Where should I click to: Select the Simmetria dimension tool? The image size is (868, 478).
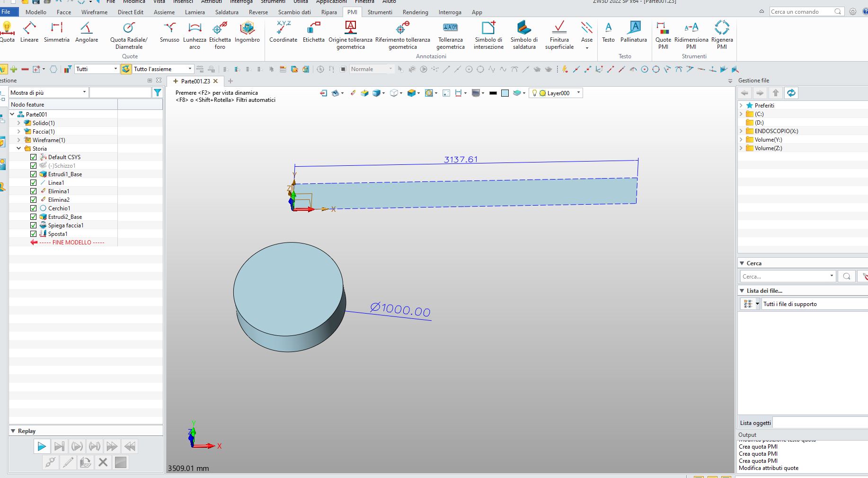(56, 32)
